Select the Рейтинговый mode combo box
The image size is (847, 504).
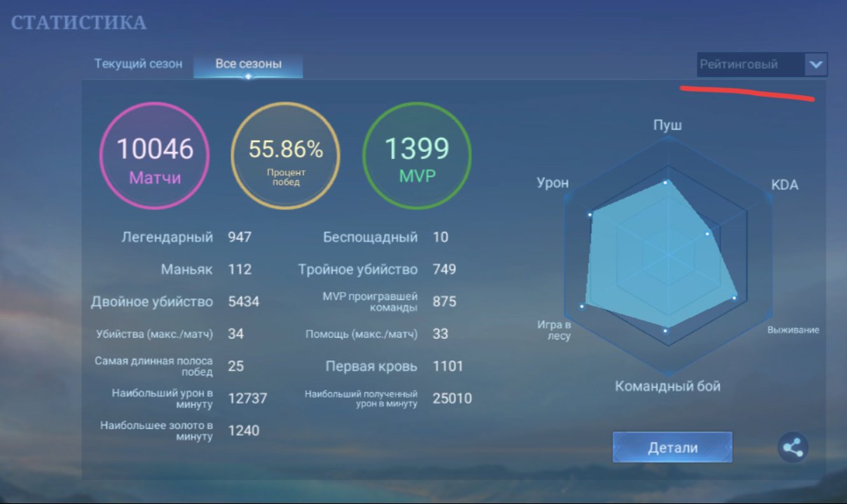pos(762,64)
